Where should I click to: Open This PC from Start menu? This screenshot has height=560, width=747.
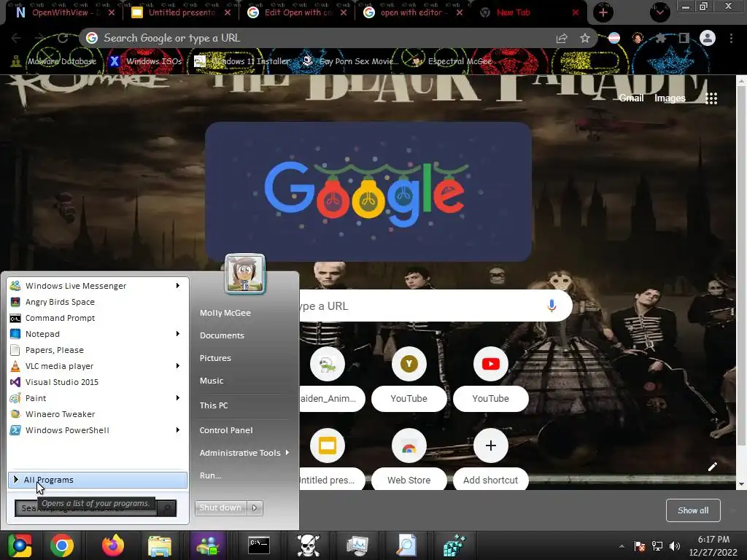[214, 405]
